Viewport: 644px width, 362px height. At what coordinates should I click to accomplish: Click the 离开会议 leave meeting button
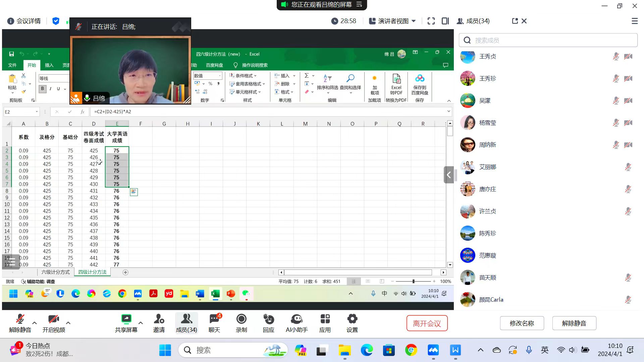click(427, 323)
